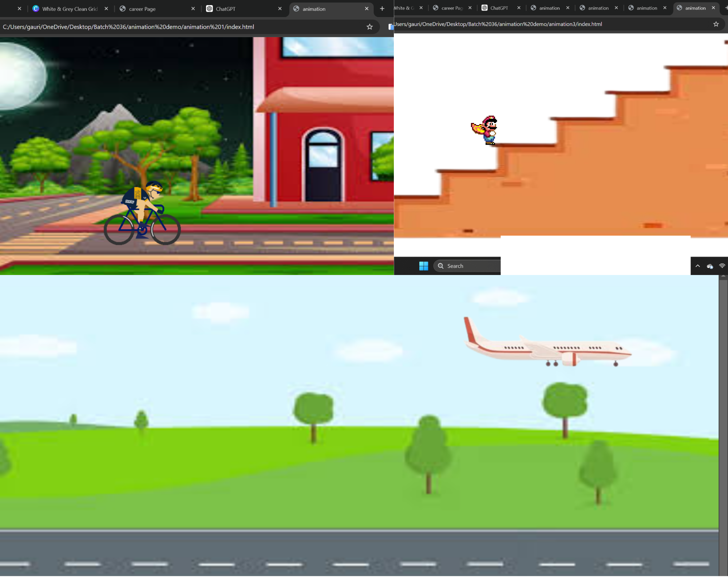Show hidden system tray icons
The width and height of the screenshot is (728, 582).
(697, 266)
